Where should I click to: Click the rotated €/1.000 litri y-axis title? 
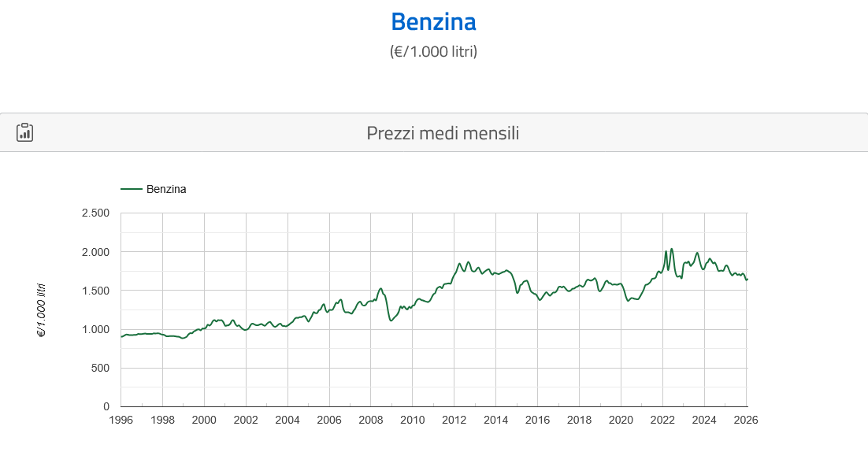coord(41,310)
